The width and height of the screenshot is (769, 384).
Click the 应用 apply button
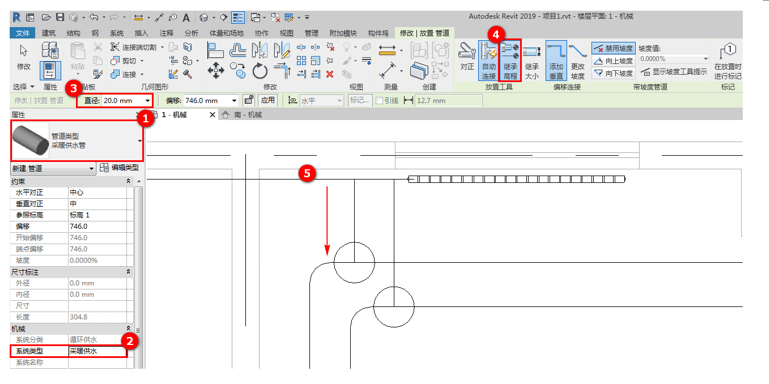click(267, 101)
